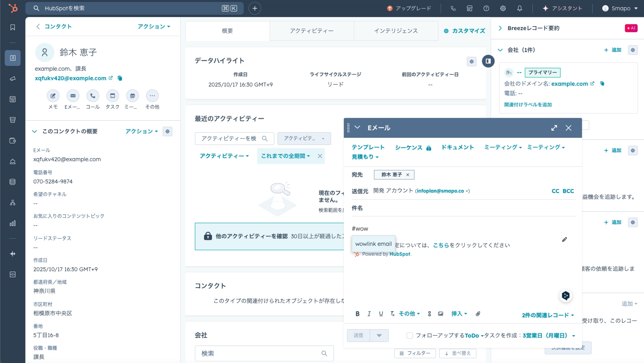The width and height of the screenshot is (644, 363).
Task: Collapse the 会社 (1件) section
Action: point(500,50)
